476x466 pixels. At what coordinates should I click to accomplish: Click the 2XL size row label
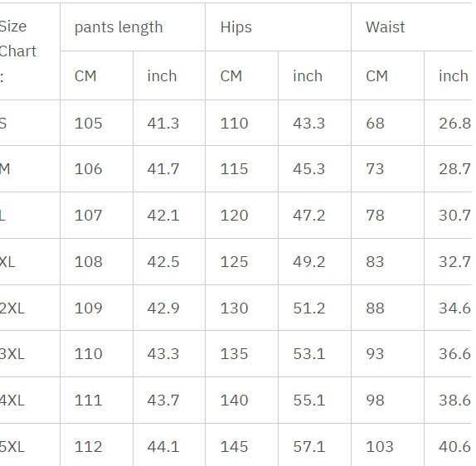tap(12, 308)
